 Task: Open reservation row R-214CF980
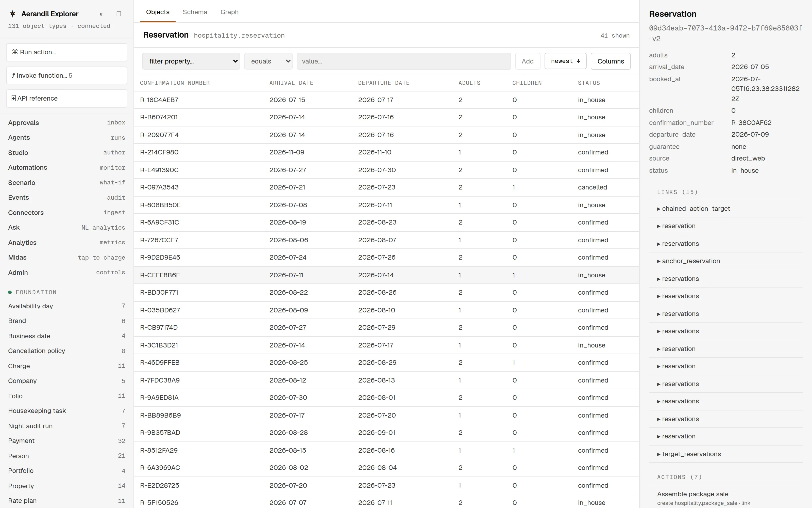click(x=386, y=152)
